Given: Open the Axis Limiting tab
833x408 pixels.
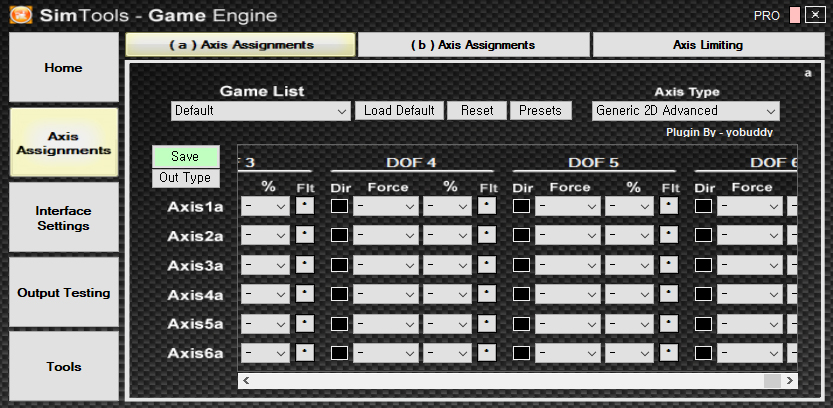Looking at the screenshot, I should click(708, 45).
